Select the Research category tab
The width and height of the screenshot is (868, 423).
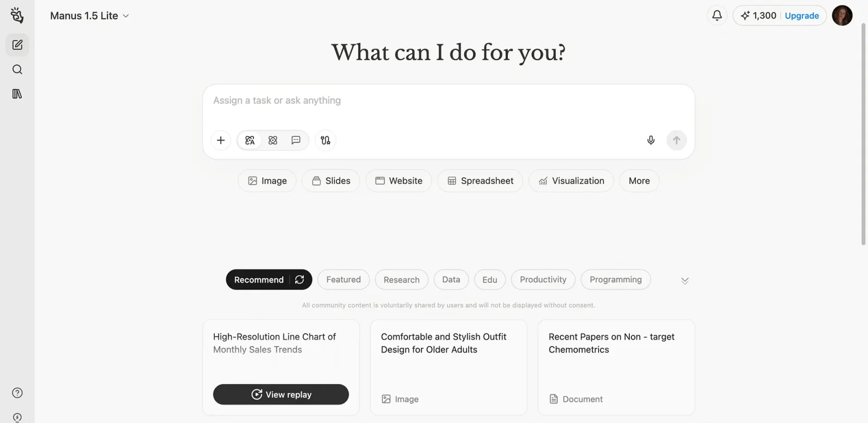[x=401, y=280]
